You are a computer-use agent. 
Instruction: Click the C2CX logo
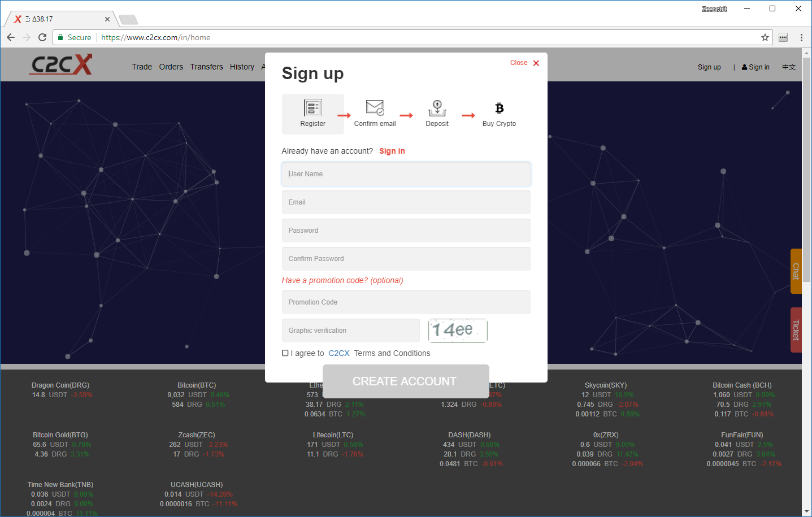[61, 64]
